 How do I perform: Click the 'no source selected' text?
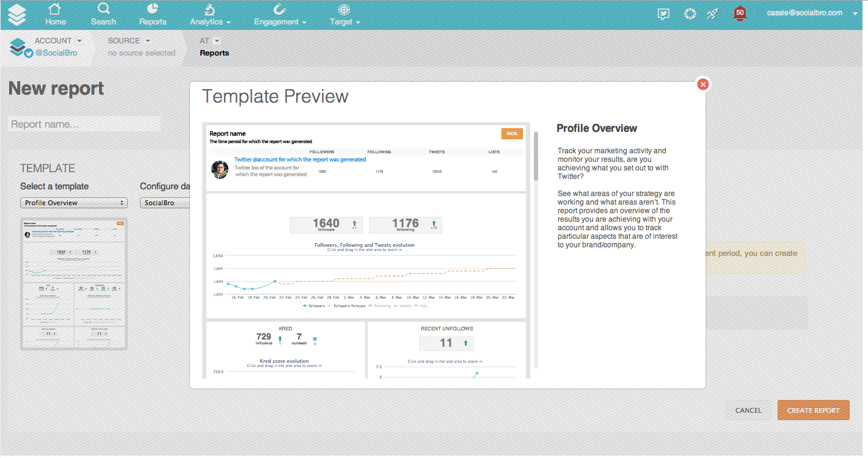142,53
